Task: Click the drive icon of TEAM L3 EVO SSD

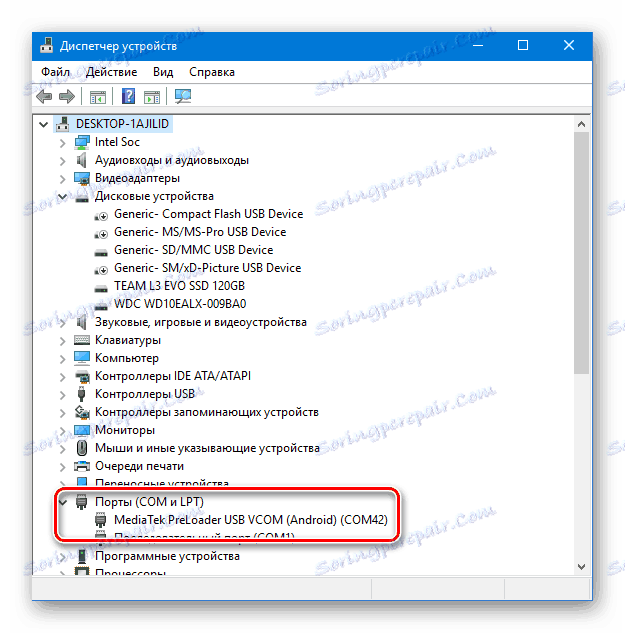Action: (x=101, y=288)
